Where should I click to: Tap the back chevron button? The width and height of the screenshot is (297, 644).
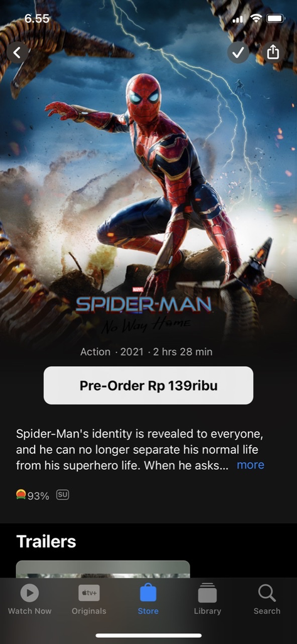[18, 53]
